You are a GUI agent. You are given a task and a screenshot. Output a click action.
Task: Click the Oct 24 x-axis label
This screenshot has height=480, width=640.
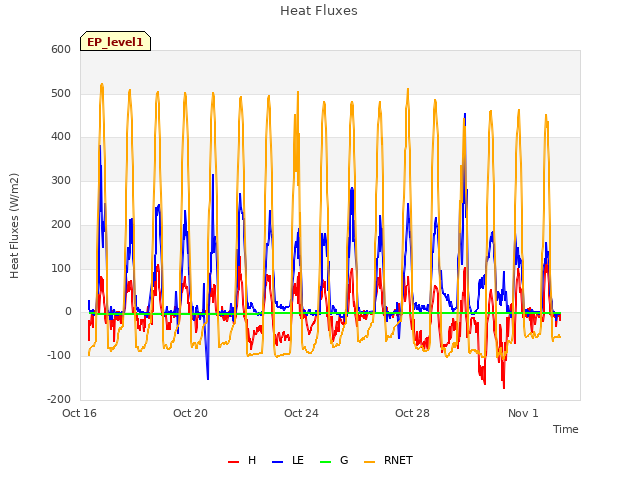coord(301,413)
